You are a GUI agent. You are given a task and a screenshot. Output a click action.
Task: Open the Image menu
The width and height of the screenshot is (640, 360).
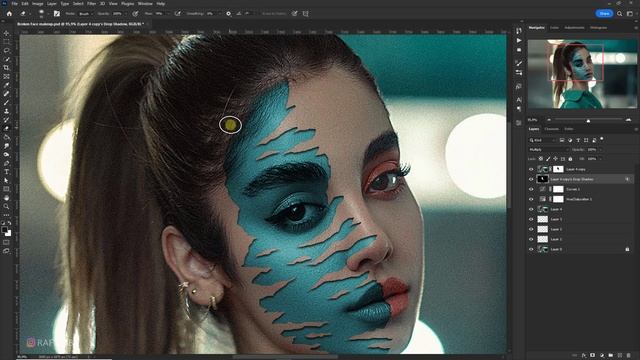click(38, 3)
